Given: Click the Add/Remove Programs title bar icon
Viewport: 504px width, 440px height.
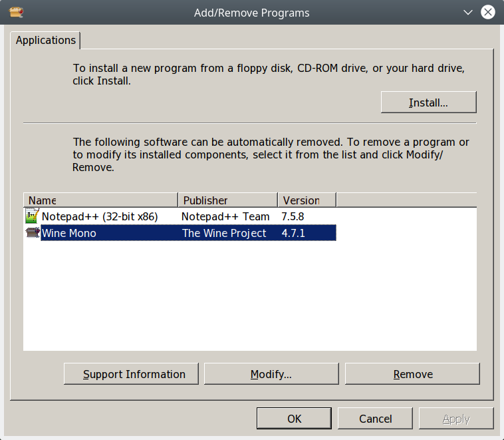Looking at the screenshot, I should [x=16, y=13].
